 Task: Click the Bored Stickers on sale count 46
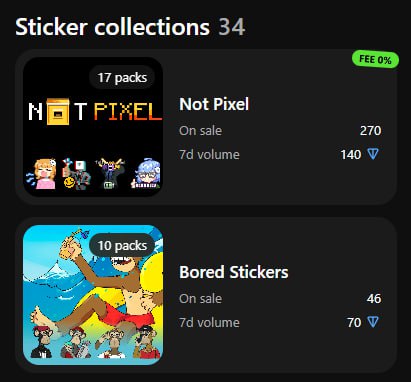(x=374, y=298)
